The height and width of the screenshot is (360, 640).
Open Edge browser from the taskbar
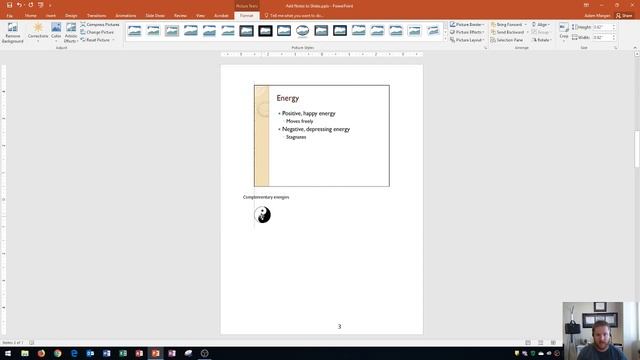[x=74, y=353]
